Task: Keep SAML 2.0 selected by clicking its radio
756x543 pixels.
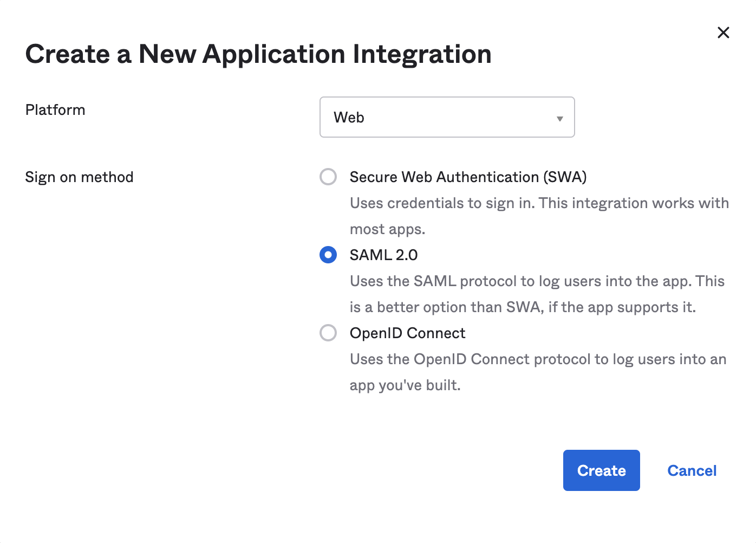Action: pyautogui.click(x=328, y=255)
